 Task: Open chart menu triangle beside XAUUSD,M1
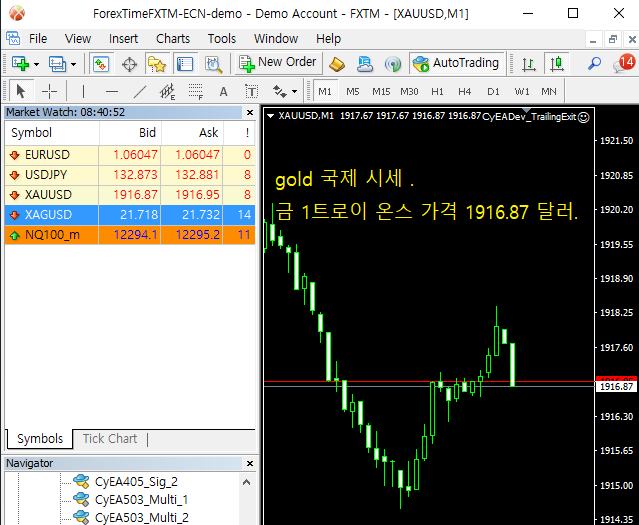270,116
